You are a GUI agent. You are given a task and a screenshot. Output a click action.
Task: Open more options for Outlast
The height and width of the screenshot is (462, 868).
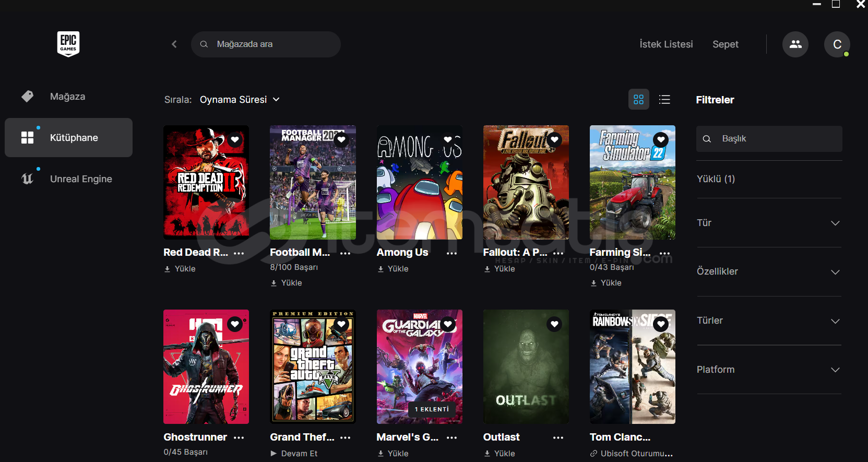point(558,437)
